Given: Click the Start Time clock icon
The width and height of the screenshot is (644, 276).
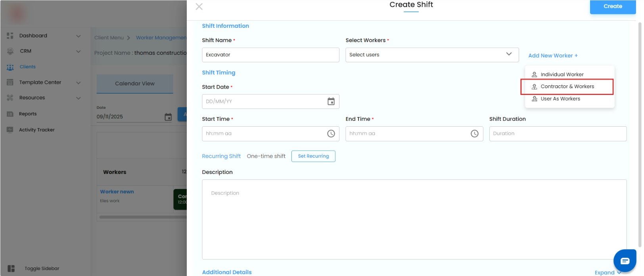Looking at the screenshot, I should click(x=331, y=134).
